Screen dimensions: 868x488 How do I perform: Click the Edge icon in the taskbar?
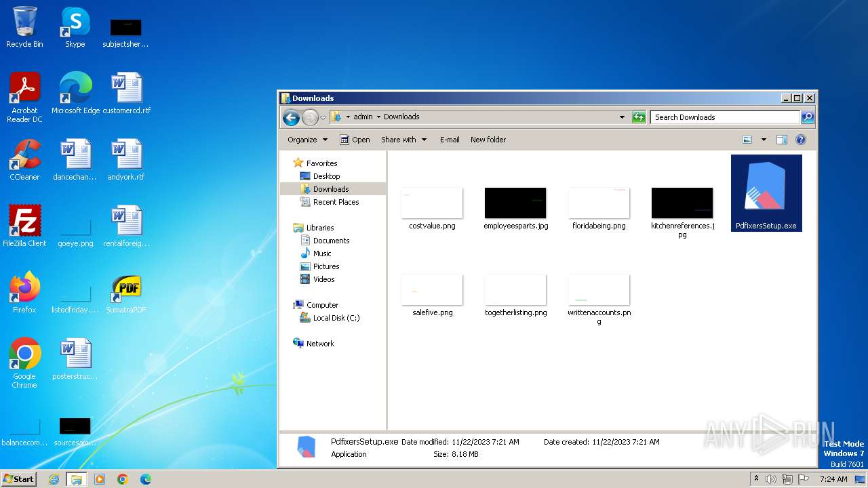coord(146,479)
